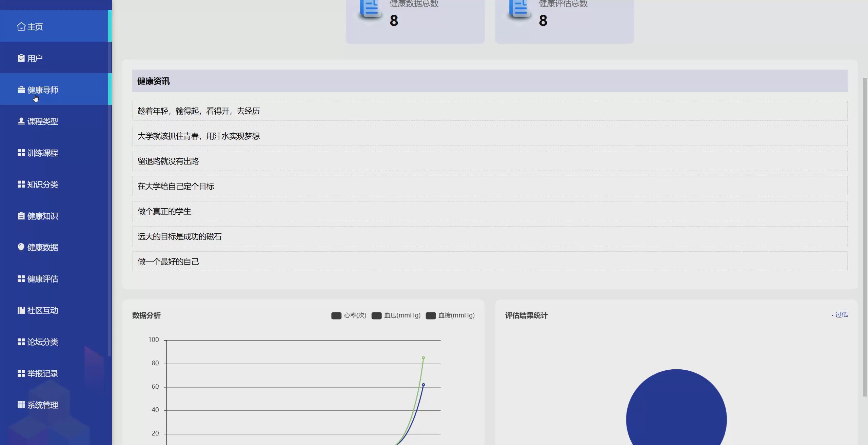Click the page vertical scrollbar thumb

click(865, 237)
